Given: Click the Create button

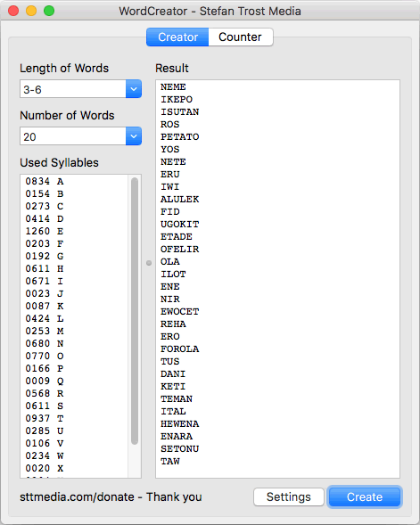Looking at the screenshot, I should (x=365, y=496).
